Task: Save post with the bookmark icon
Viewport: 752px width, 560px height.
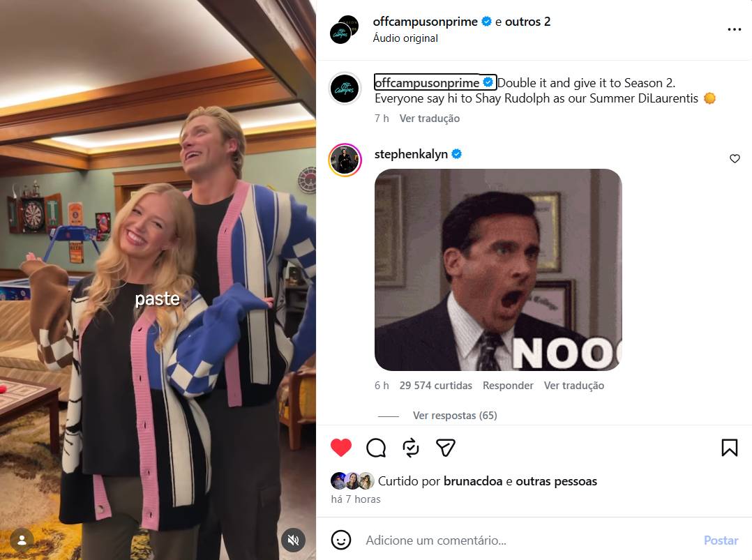Action: pos(730,448)
